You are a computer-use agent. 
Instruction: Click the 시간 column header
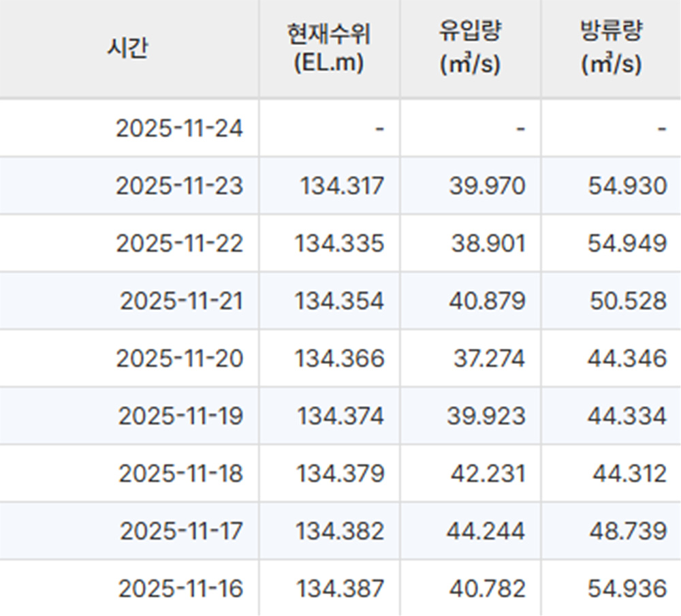tap(128, 49)
